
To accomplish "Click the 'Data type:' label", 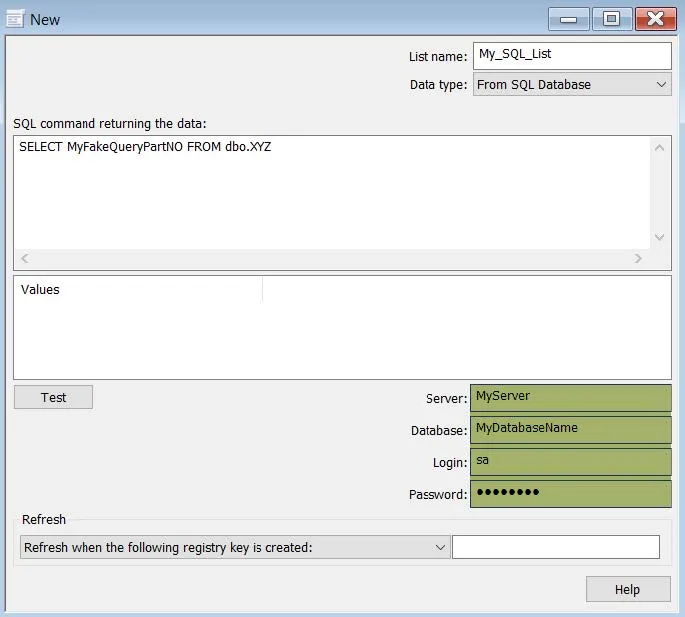I will pyautogui.click(x=438, y=85).
